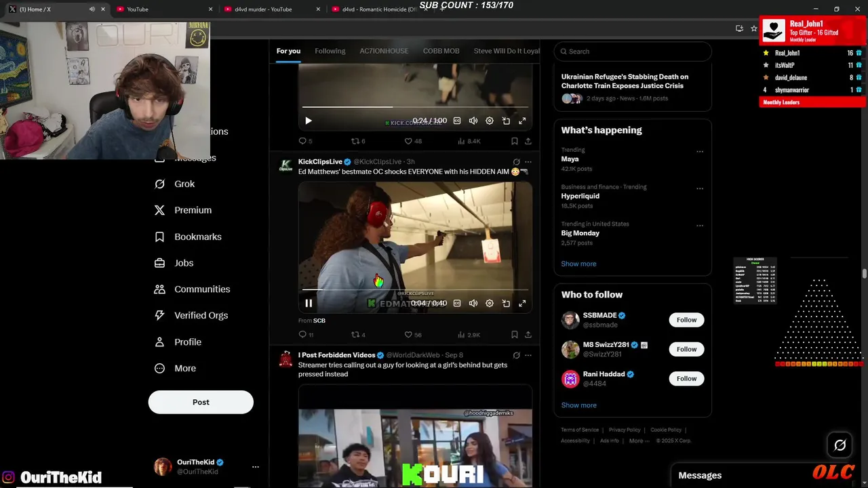Open Grok explain on KickClipsLive post
Viewport: 868px width, 488px height.
[x=516, y=162]
